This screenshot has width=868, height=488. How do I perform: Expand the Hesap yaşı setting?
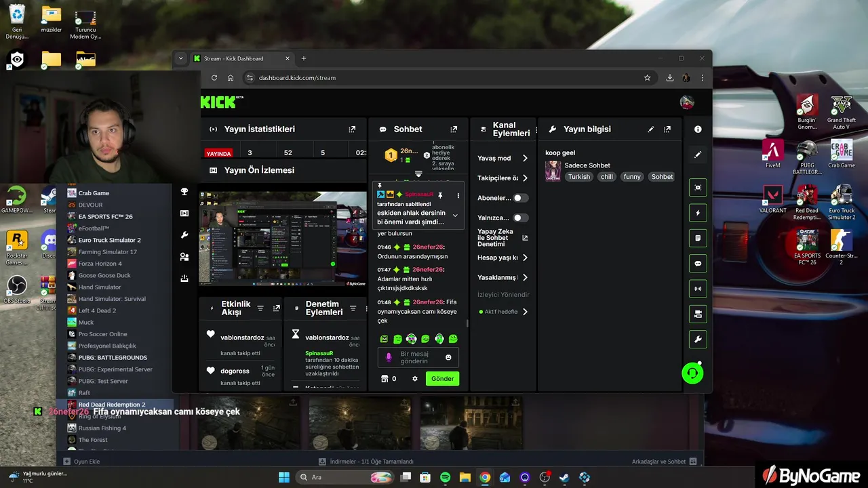pyautogui.click(x=525, y=258)
